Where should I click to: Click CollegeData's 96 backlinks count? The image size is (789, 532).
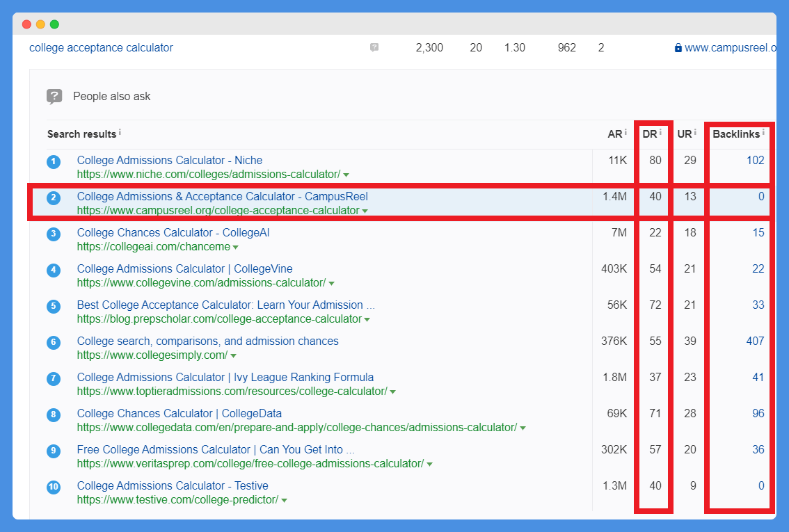pyautogui.click(x=758, y=414)
